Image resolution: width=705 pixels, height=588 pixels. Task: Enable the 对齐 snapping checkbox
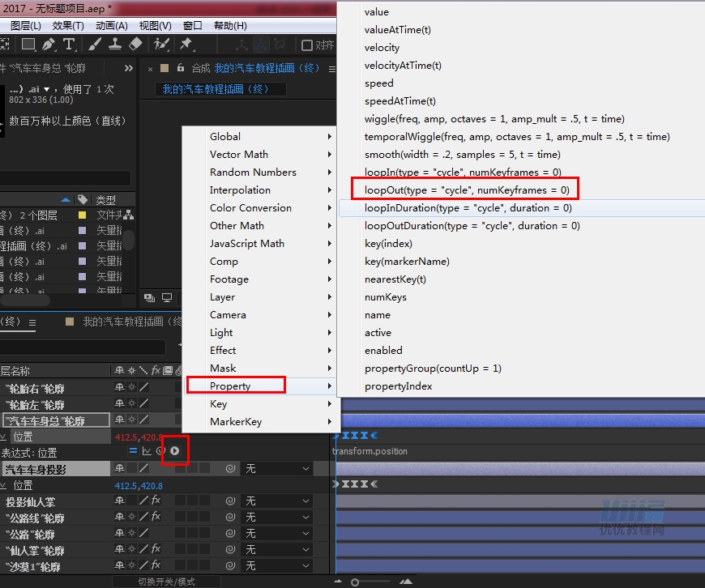tap(307, 45)
